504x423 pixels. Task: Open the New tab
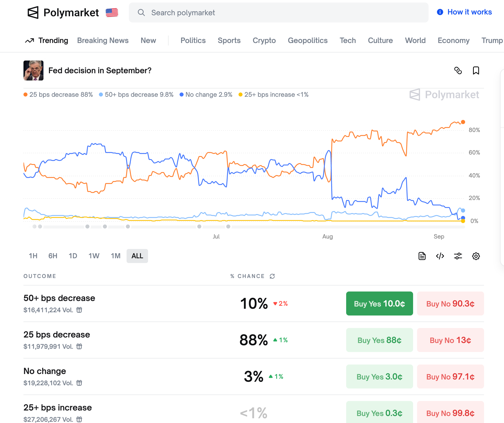tap(148, 40)
